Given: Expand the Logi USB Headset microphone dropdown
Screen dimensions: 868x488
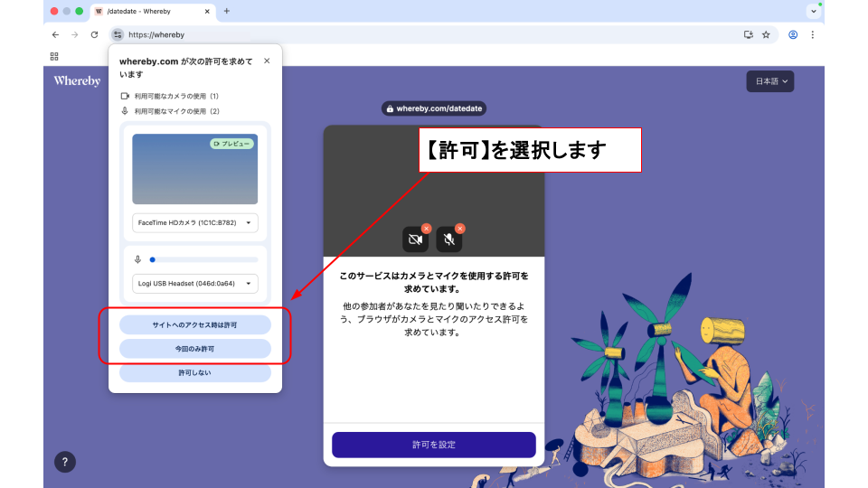Looking at the screenshot, I should 194,283.
